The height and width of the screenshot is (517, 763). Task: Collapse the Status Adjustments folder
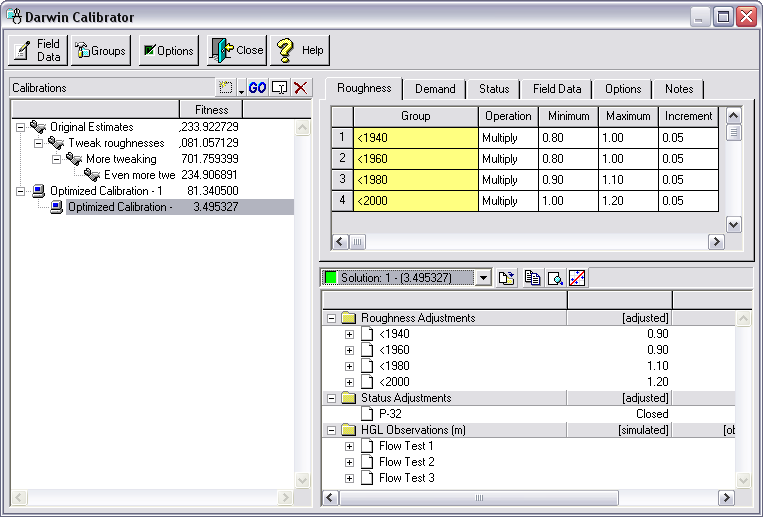(331, 398)
